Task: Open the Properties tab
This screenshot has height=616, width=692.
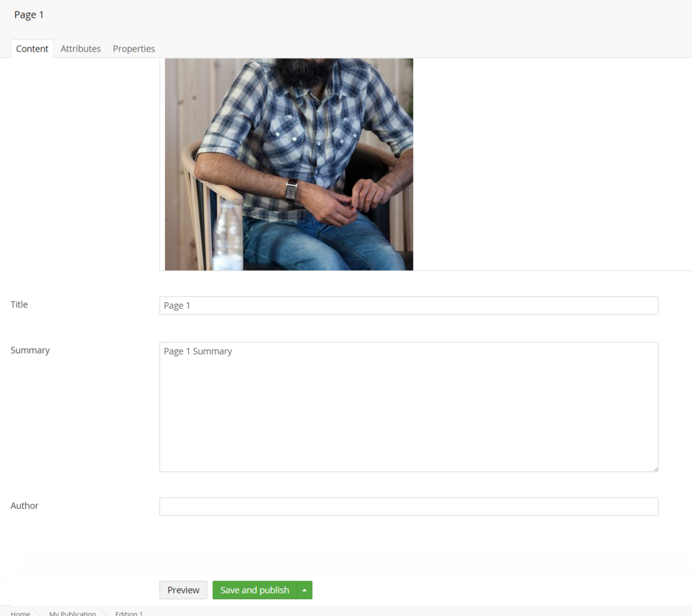Action: pos(133,48)
